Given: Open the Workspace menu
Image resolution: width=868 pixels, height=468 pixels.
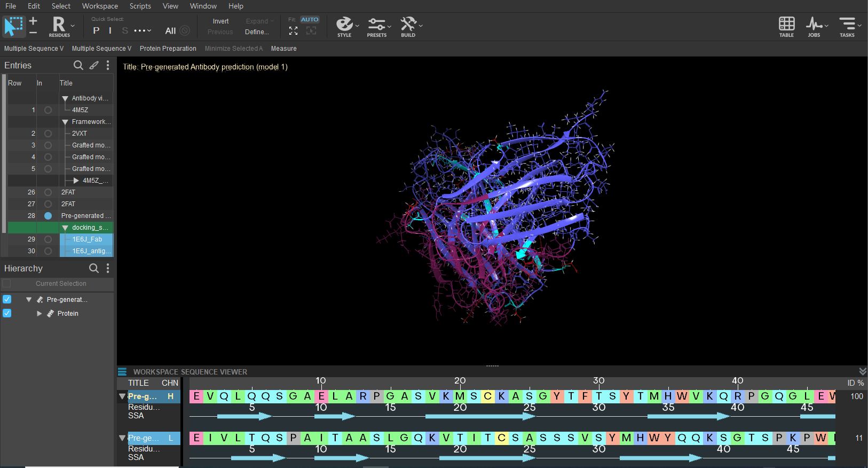Looking at the screenshot, I should point(100,6).
